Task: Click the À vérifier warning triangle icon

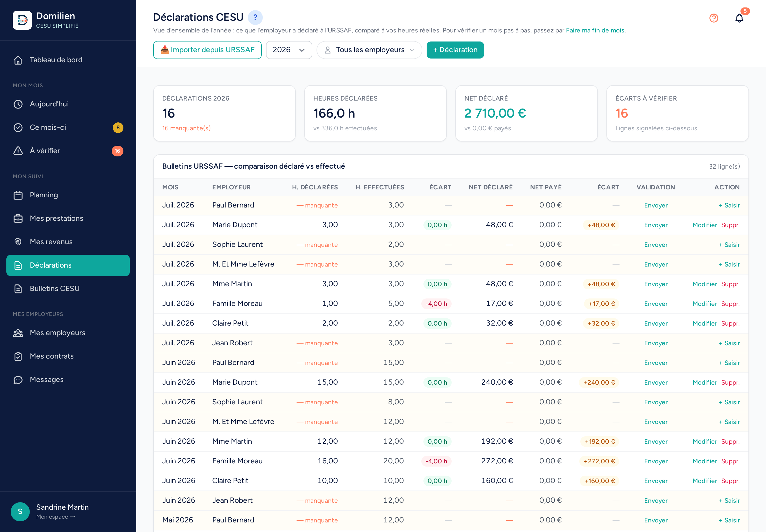Action: [x=18, y=151]
